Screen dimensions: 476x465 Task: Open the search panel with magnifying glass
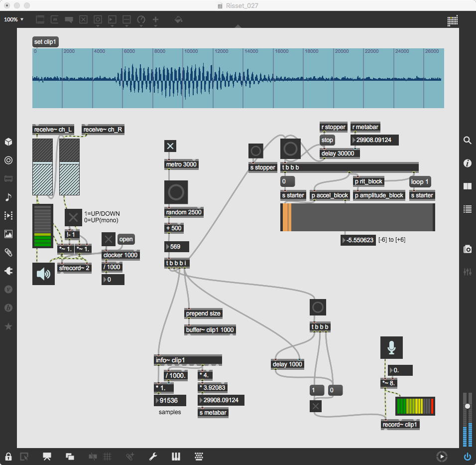(x=467, y=141)
